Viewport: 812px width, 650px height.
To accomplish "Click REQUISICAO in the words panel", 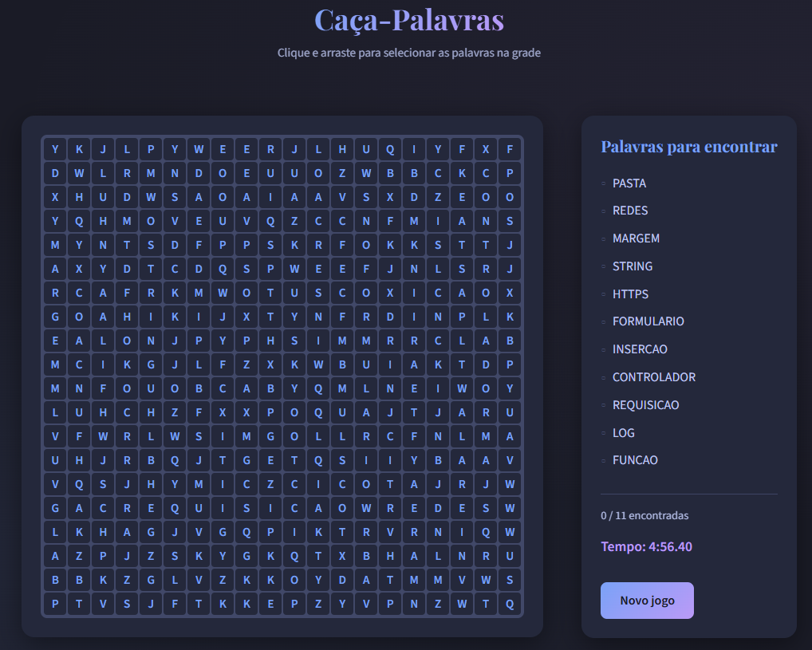I will click(x=645, y=405).
